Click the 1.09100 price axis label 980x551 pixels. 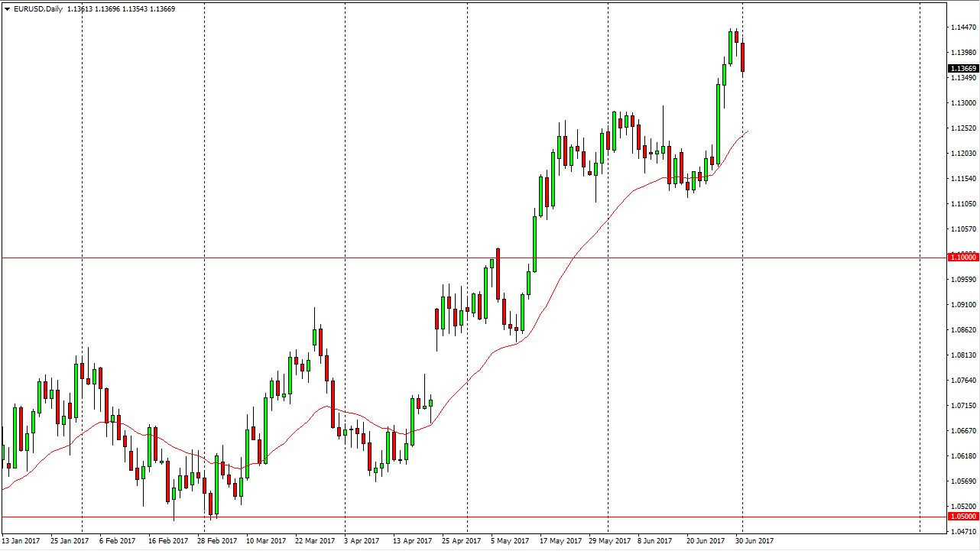coord(963,305)
